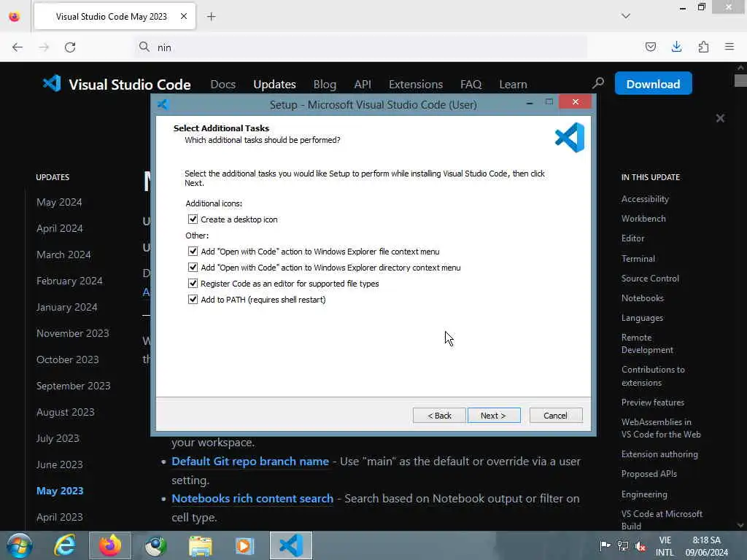The image size is (747, 560).
Task: Click the muted volume tray icon
Action: (x=640, y=545)
